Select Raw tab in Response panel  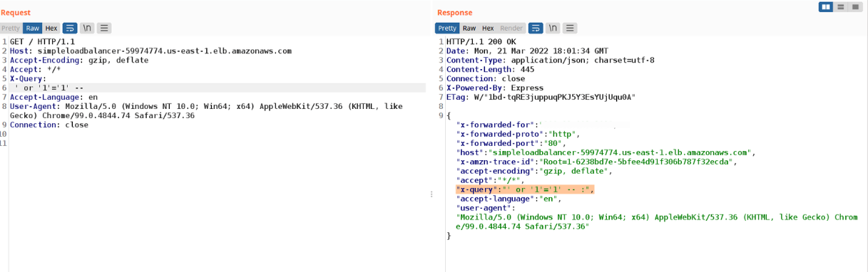(469, 28)
